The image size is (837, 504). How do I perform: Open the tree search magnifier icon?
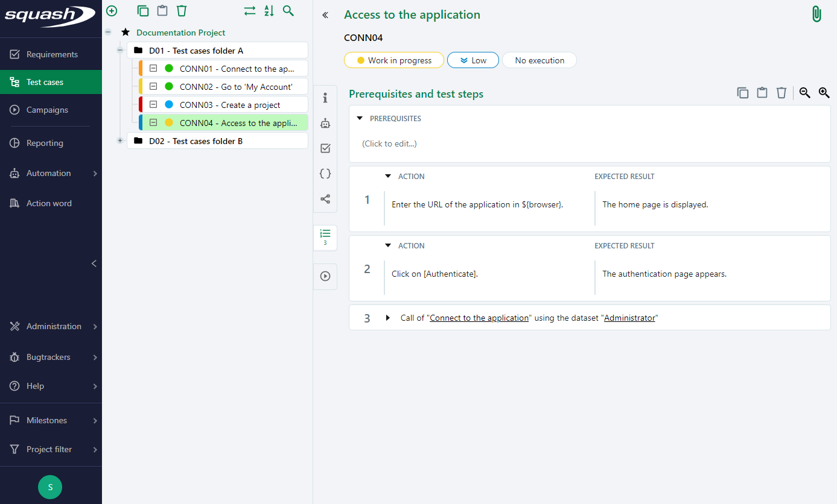288,11
